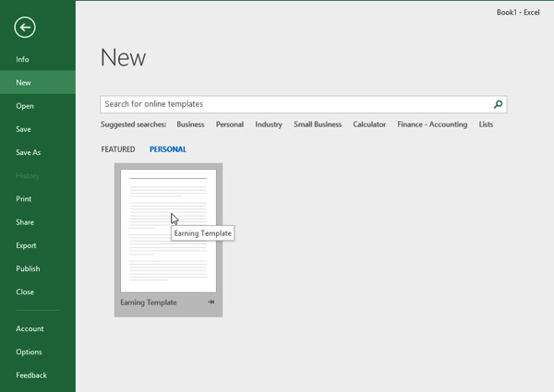Open Options in the sidebar

29,351
